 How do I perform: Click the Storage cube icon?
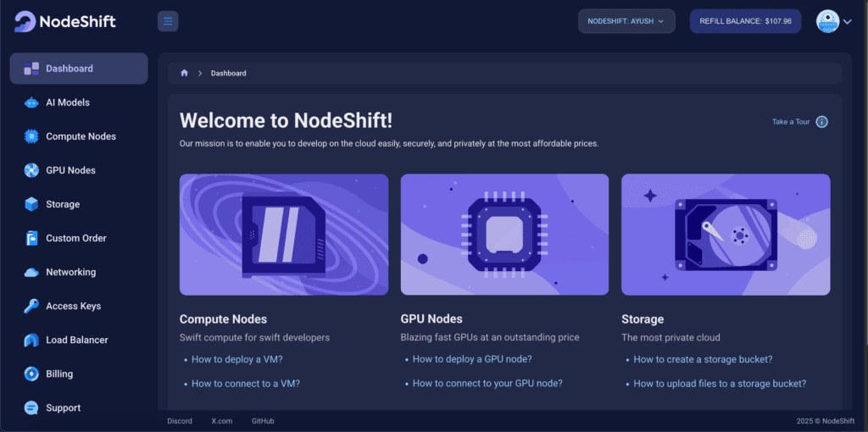pyautogui.click(x=31, y=204)
